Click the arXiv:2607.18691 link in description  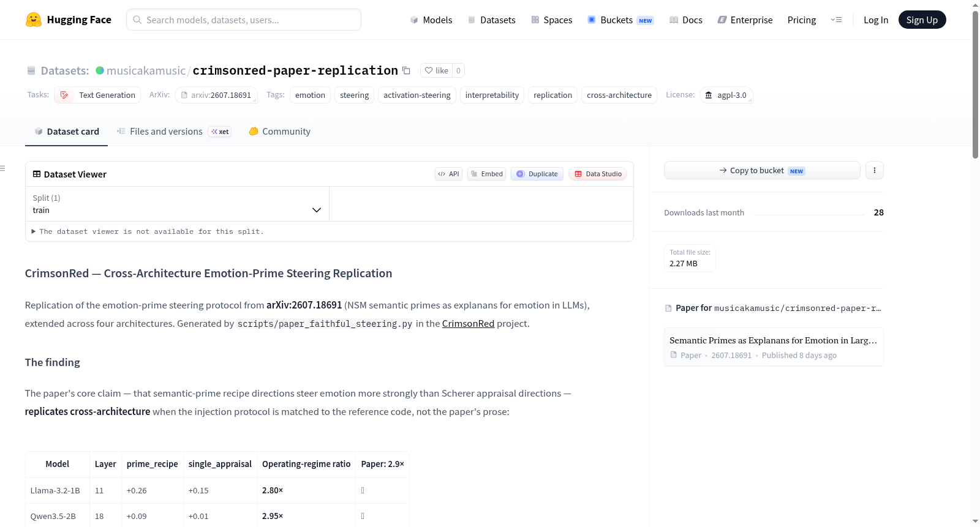pyautogui.click(x=304, y=305)
